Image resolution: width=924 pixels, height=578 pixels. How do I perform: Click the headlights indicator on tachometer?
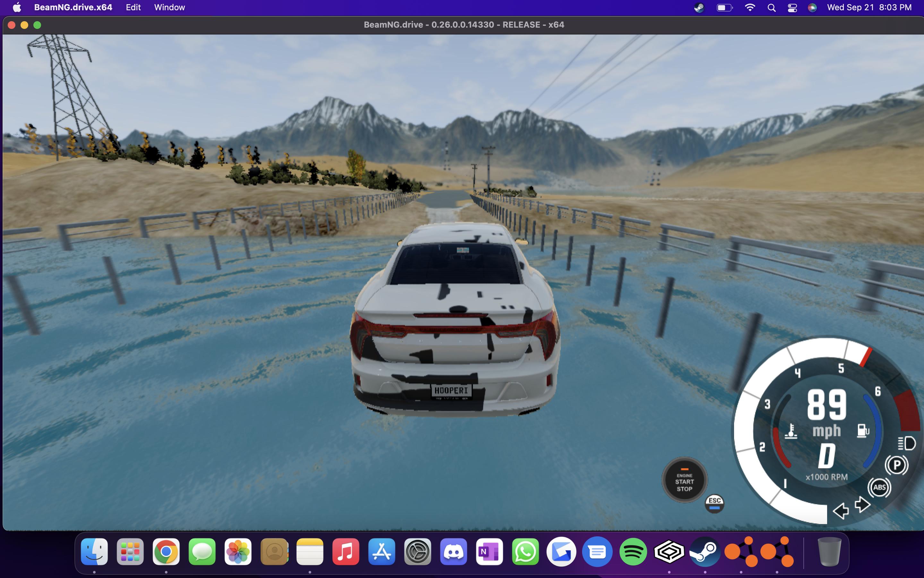click(906, 443)
